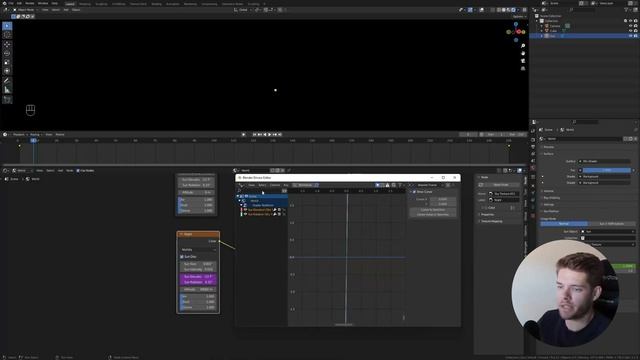640x360 pixels.
Task: Toggle auto keying record button in timeline
Action: tap(244, 134)
